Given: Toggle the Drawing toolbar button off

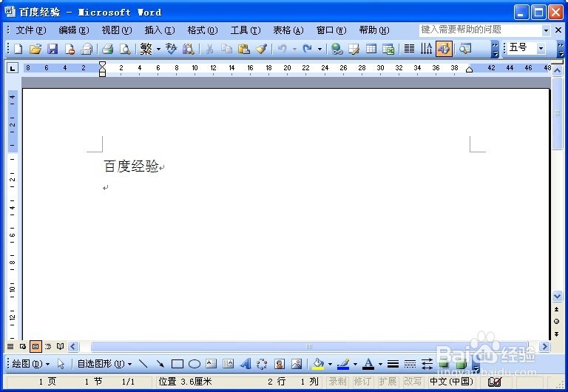Looking at the screenshot, I should (444, 49).
